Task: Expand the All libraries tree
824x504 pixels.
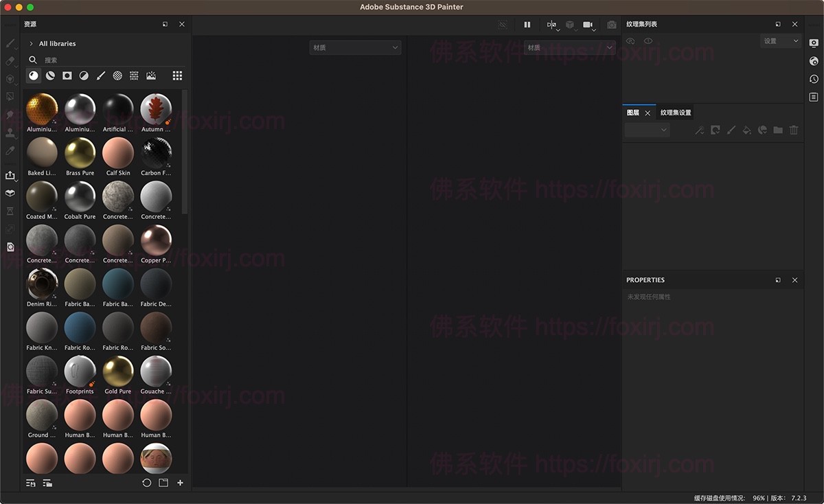Action: [31, 44]
